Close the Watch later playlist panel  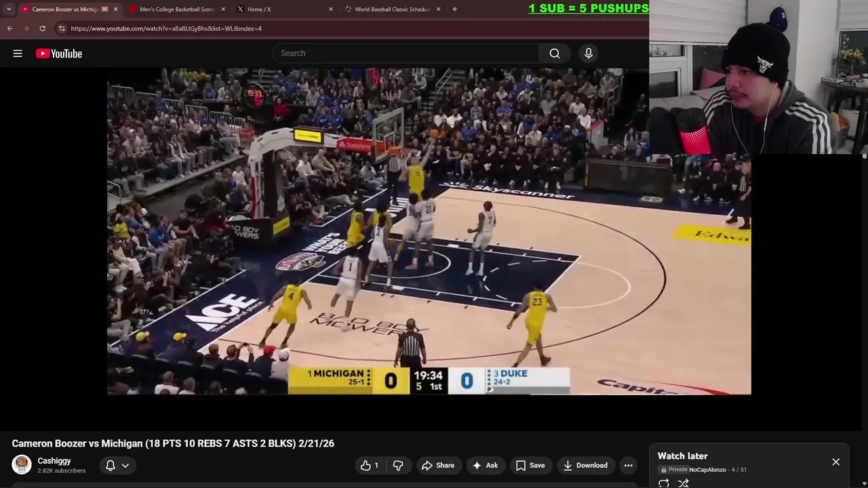pos(836,462)
